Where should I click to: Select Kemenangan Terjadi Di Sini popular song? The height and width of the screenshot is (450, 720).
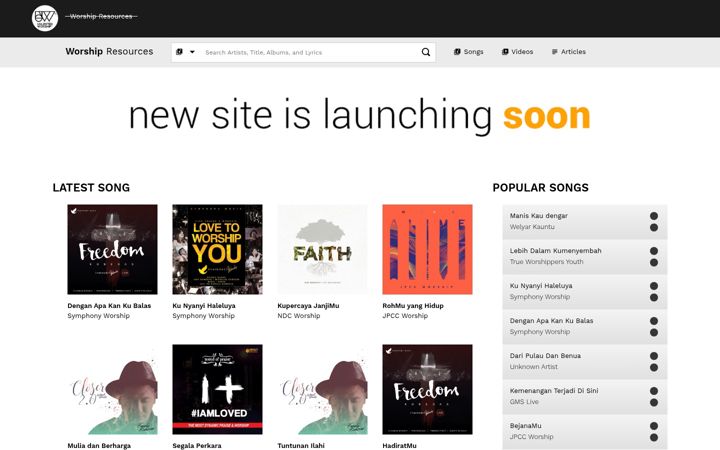[554, 391]
